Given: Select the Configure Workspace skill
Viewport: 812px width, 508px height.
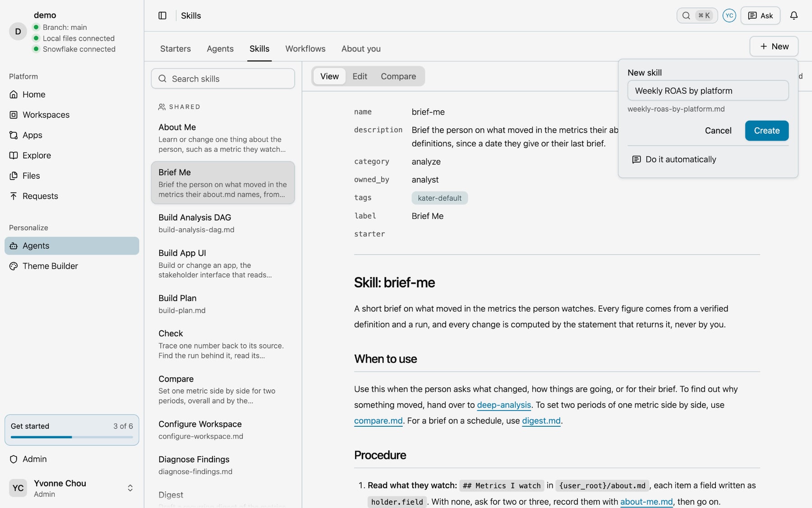Looking at the screenshot, I should tap(223, 430).
